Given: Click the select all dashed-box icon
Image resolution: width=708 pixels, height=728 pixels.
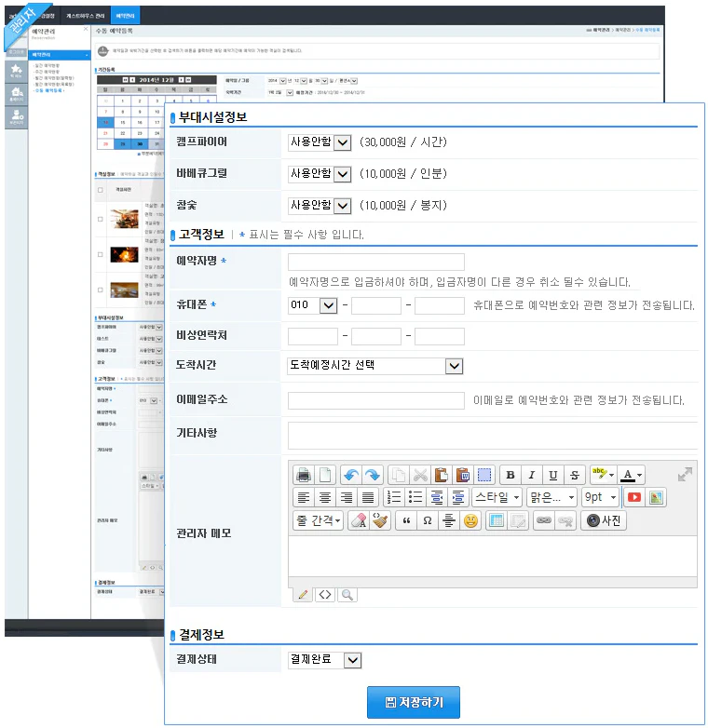Looking at the screenshot, I should click(x=484, y=475).
